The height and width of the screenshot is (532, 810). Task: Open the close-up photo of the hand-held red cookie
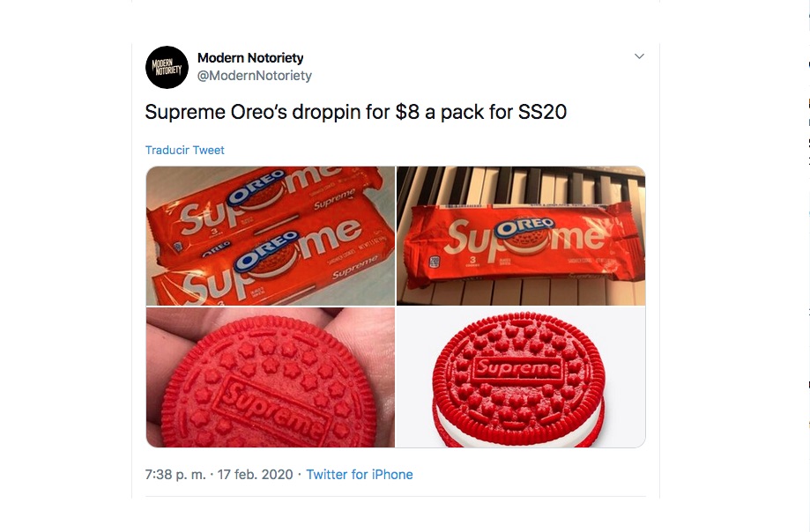click(271, 377)
